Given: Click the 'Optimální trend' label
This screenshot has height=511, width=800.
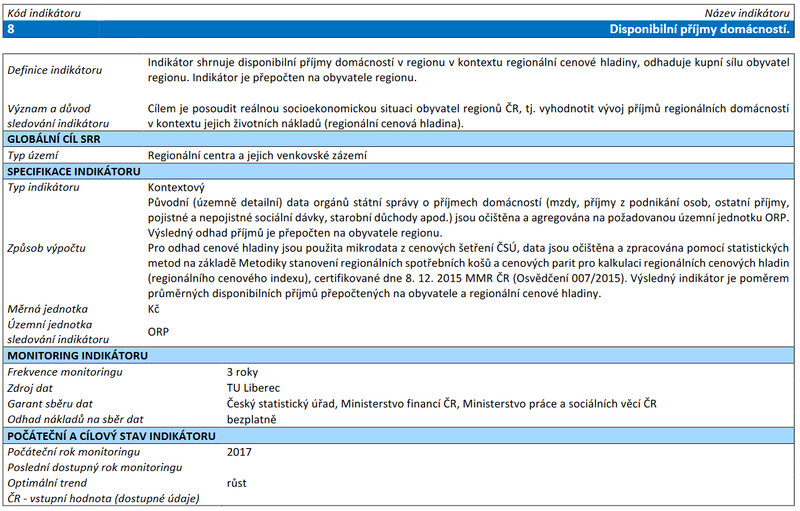Looking at the screenshot, I should pyautogui.click(x=47, y=483).
